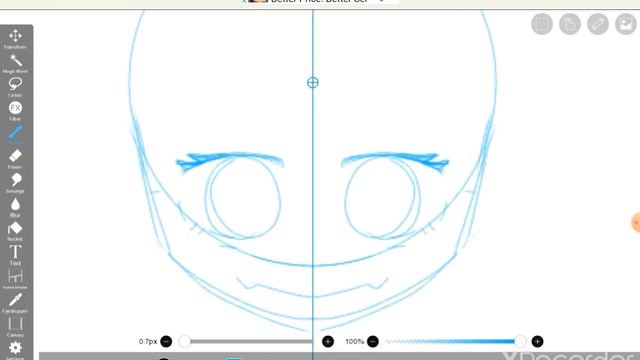
Task: Select the Eyedropper tool
Action: pyautogui.click(x=16, y=303)
